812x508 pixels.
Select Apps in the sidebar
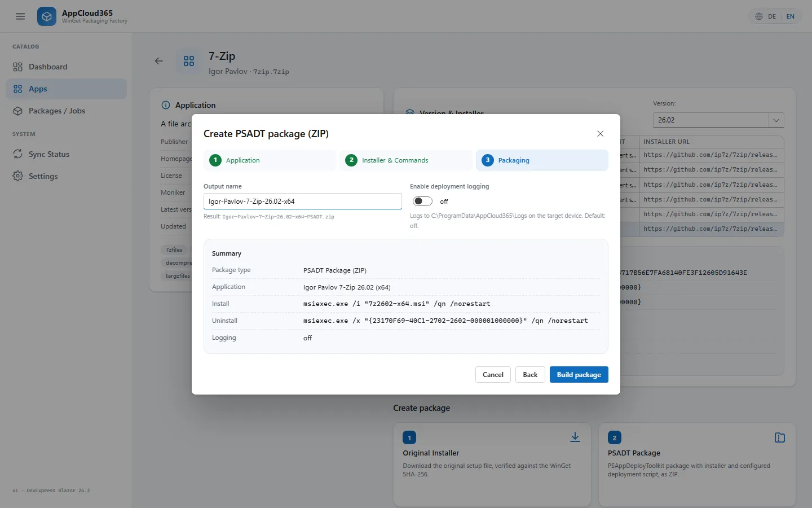tap(67, 89)
